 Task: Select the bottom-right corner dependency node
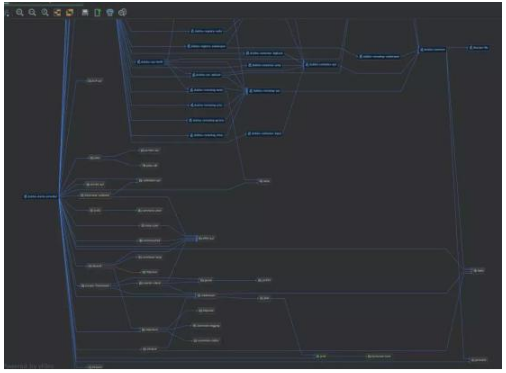point(479,360)
